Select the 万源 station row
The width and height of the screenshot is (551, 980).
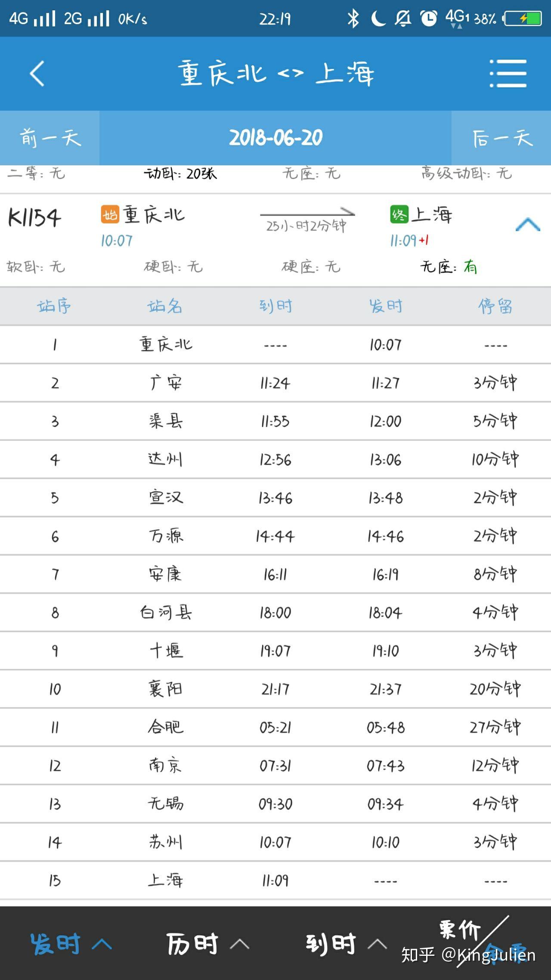coord(275,536)
